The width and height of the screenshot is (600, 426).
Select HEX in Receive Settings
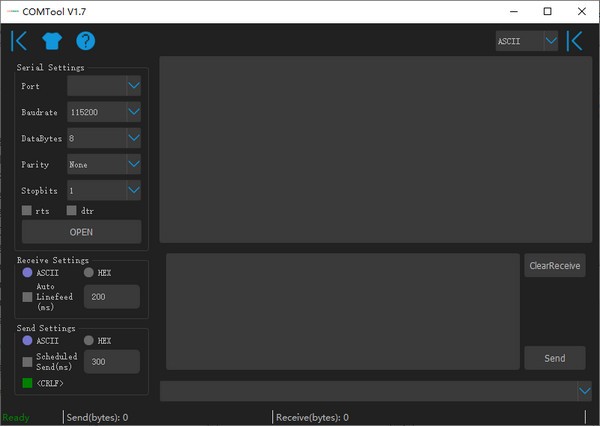[89, 272]
